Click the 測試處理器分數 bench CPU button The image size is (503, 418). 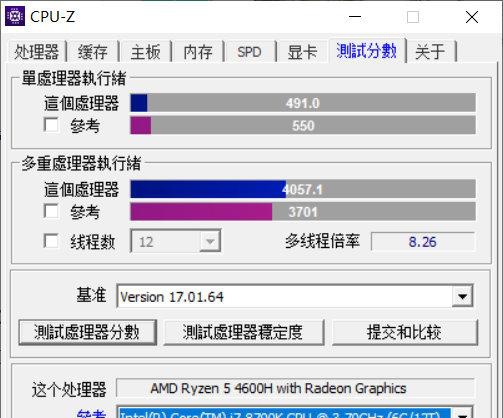pos(87,332)
